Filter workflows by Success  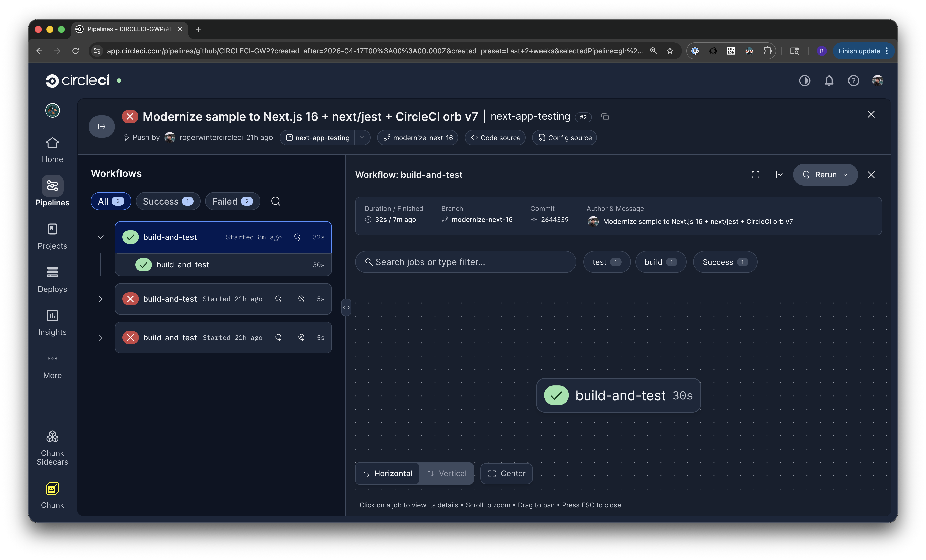tap(168, 202)
